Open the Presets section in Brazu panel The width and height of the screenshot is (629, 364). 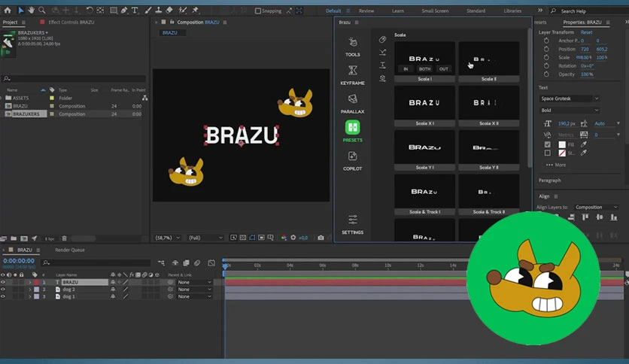(x=353, y=132)
